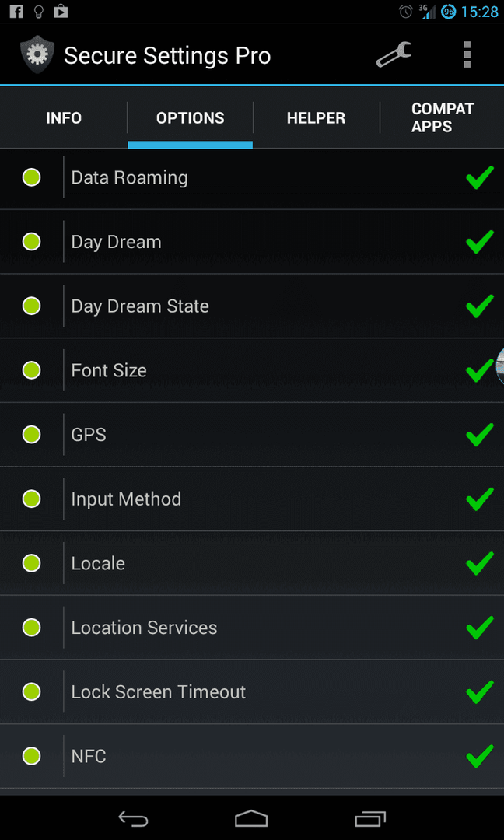Viewport: 504px width, 840px height.
Task: Tap the Android back navigation button
Action: 133,818
